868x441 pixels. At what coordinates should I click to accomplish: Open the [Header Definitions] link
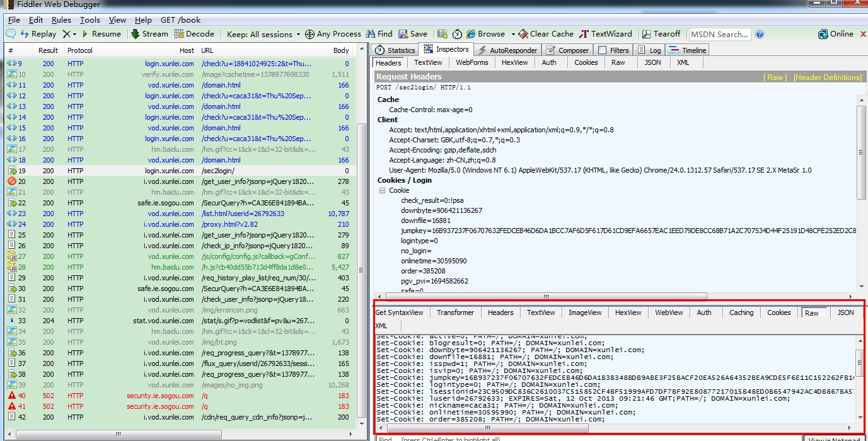828,77
